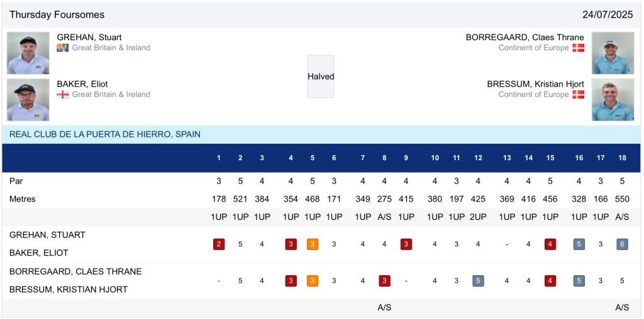Image resolution: width=644 pixels, height=319 pixels.
Task: Click the Halved match result box
Action: pyautogui.click(x=321, y=77)
